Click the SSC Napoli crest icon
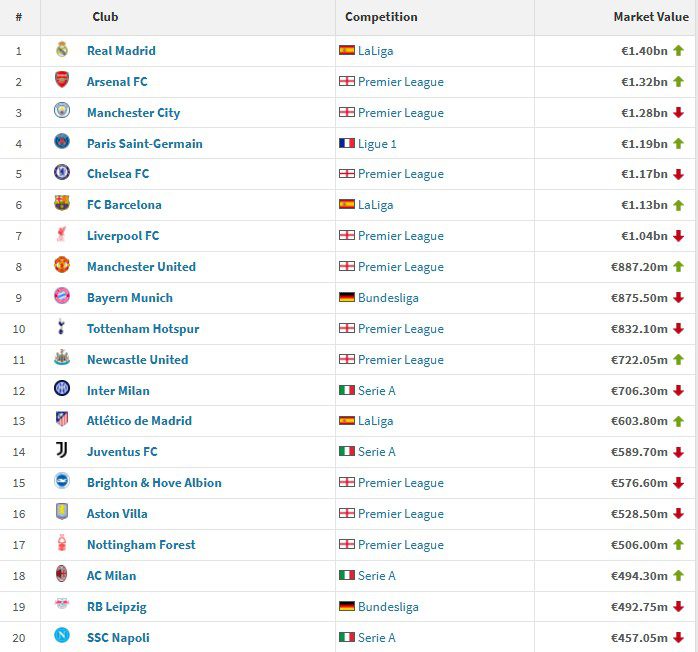This screenshot has width=698, height=652. point(62,637)
